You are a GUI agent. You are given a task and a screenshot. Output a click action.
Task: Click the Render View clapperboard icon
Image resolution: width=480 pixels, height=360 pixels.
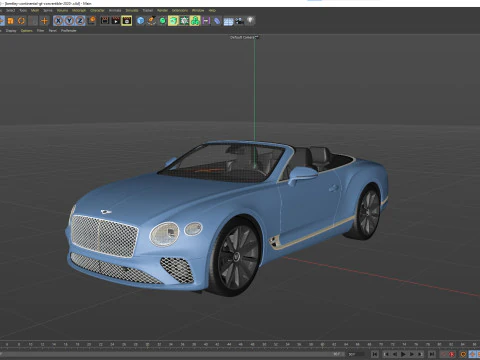pos(105,21)
